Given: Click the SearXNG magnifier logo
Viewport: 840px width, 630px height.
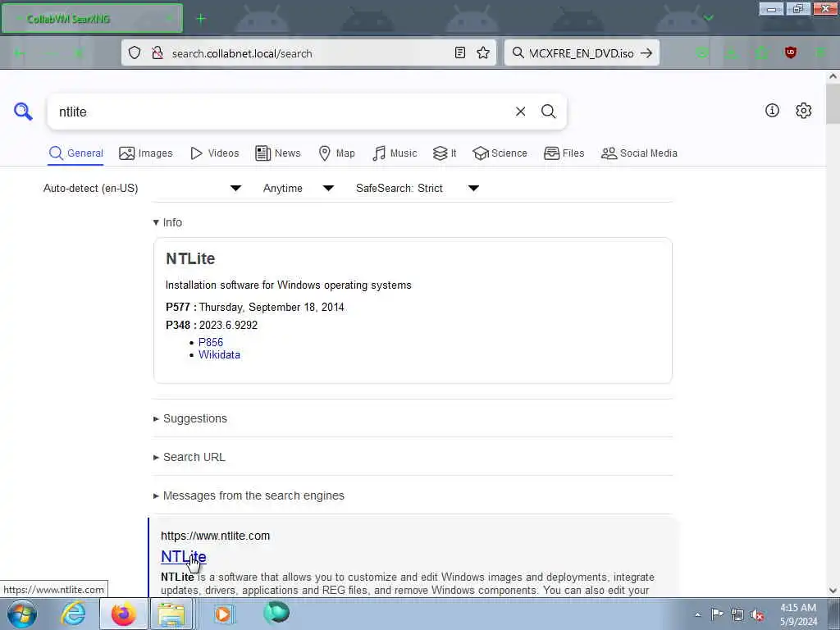Looking at the screenshot, I should (23, 112).
